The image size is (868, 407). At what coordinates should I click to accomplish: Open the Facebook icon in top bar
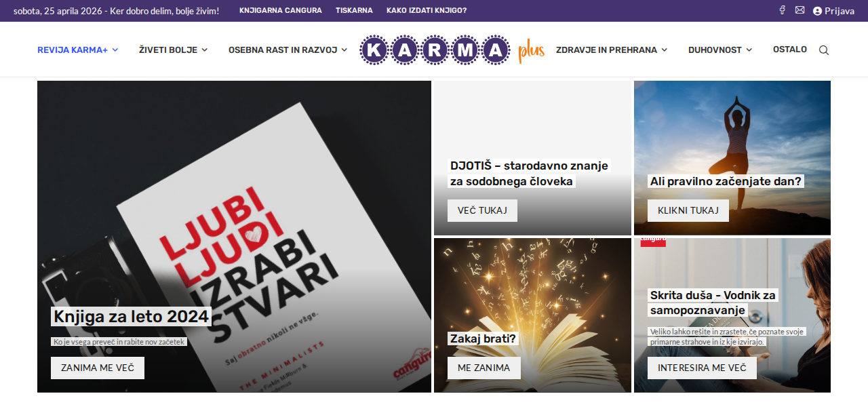(x=782, y=10)
